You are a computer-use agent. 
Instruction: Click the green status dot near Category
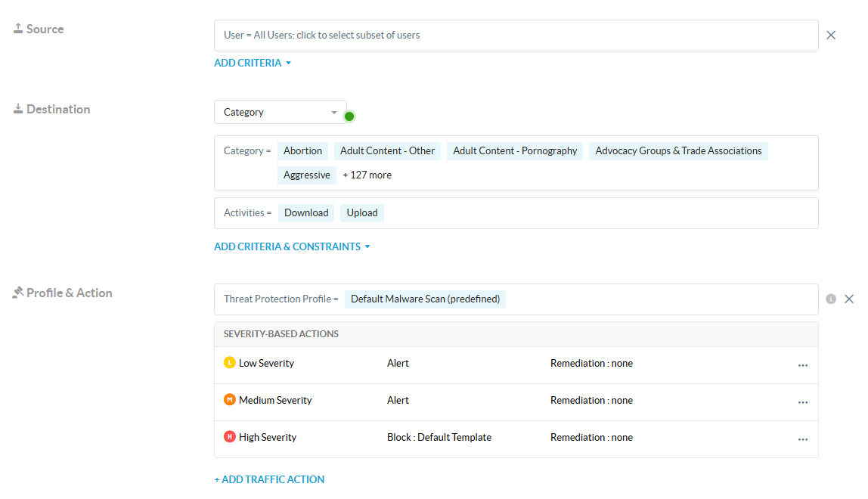(349, 116)
